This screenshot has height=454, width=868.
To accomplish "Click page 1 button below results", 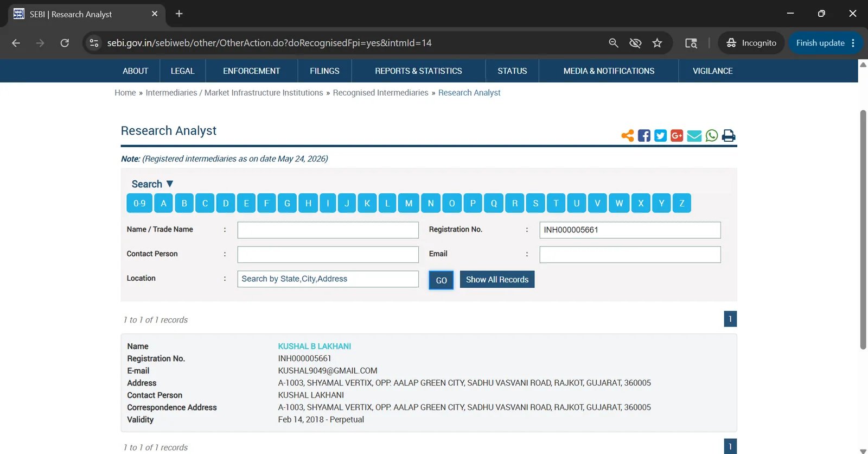I will [x=730, y=446].
